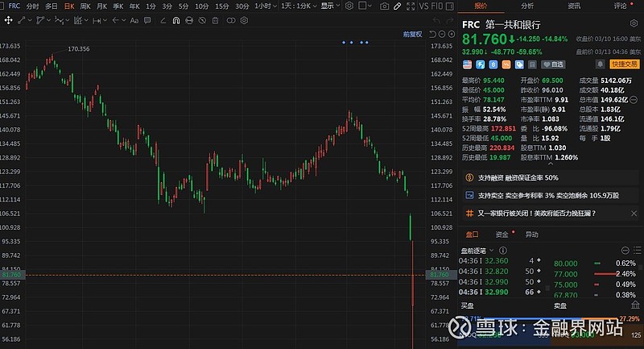Screen dimensions: 644x349
Task: Click the orange chart badge icon
Action: pos(506,64)
